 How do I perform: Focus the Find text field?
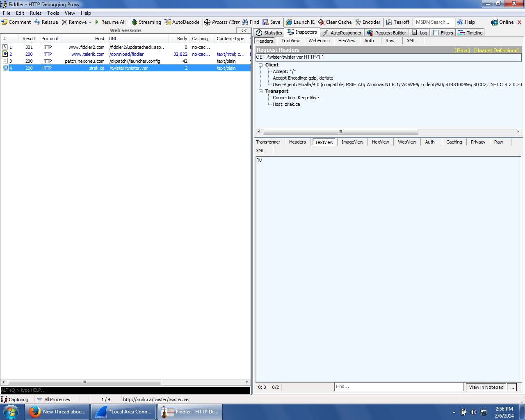(399, 387)
